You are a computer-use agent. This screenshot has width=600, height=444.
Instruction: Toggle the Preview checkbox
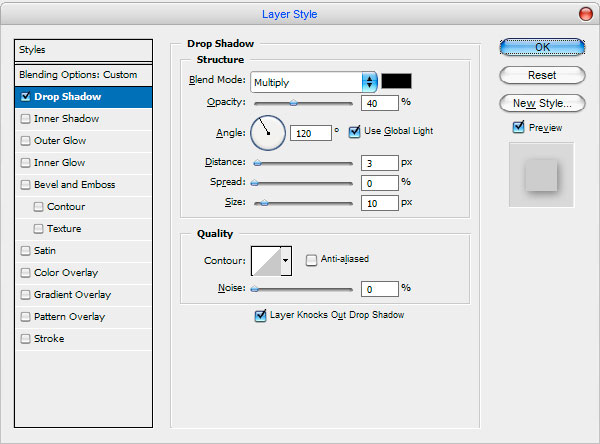[x=518, y=127]
